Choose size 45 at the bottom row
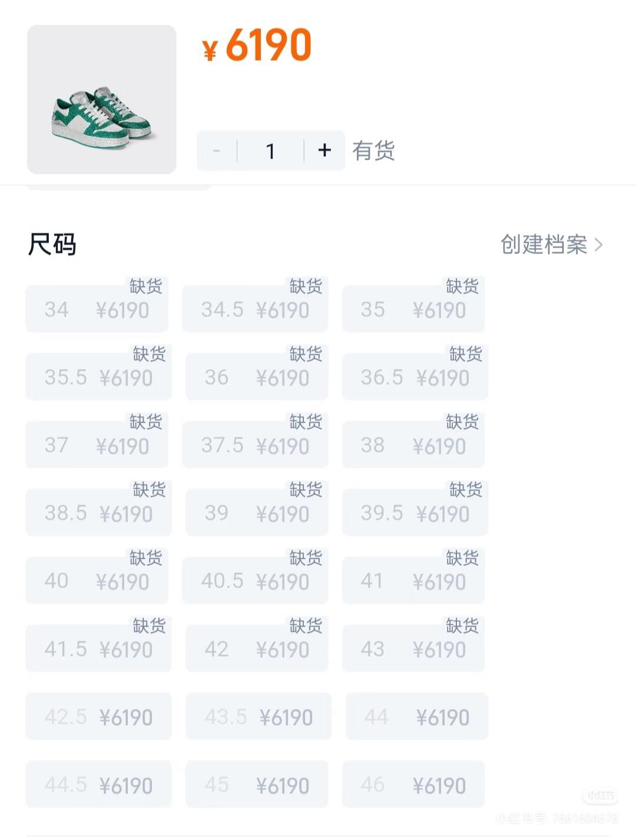This screenshot has width=636, height=840. (257, 784)
